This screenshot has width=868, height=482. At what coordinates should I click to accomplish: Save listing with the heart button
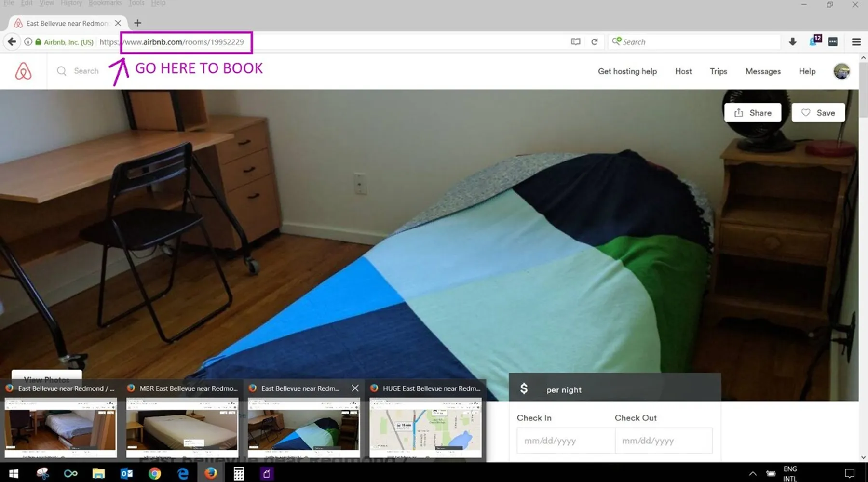[818, 113]
